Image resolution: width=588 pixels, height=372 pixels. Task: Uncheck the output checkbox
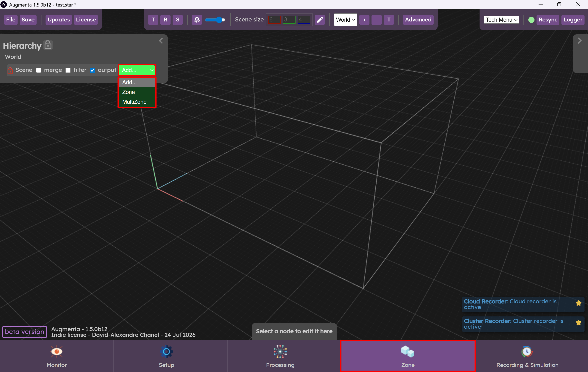pyautogui.click(x=93, y=70)
